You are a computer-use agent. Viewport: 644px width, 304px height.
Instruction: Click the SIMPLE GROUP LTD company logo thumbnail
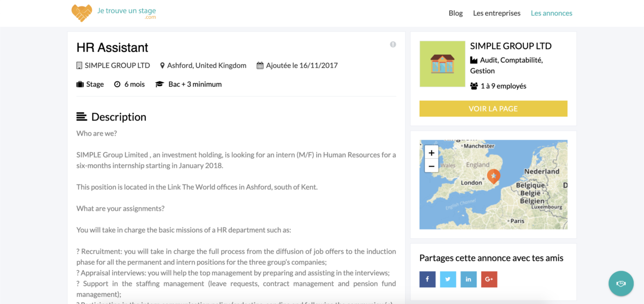442,64
